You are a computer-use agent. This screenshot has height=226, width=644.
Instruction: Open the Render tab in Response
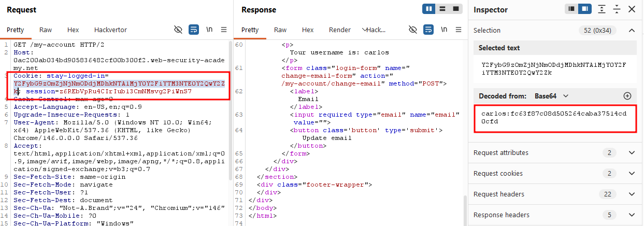(x=340, y=30)
